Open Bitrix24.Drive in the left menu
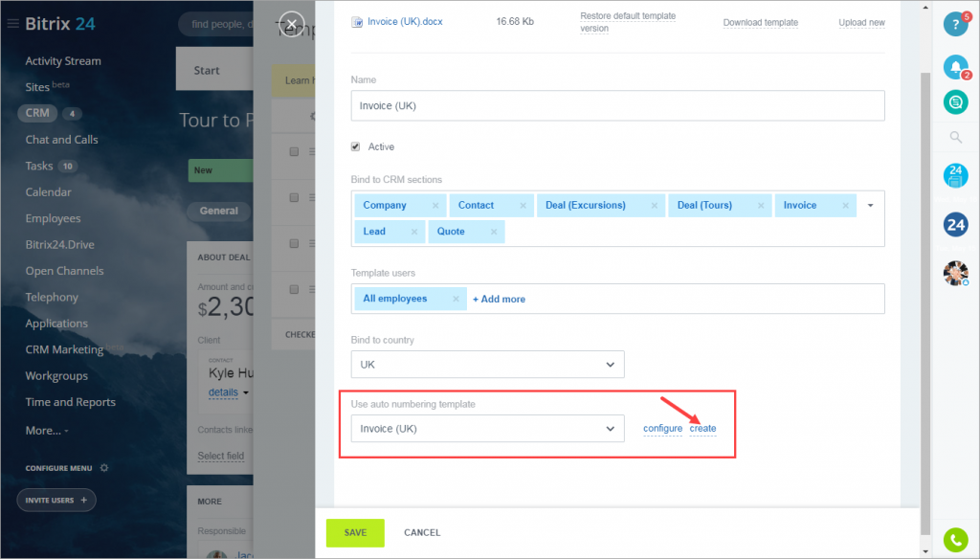 60,245
